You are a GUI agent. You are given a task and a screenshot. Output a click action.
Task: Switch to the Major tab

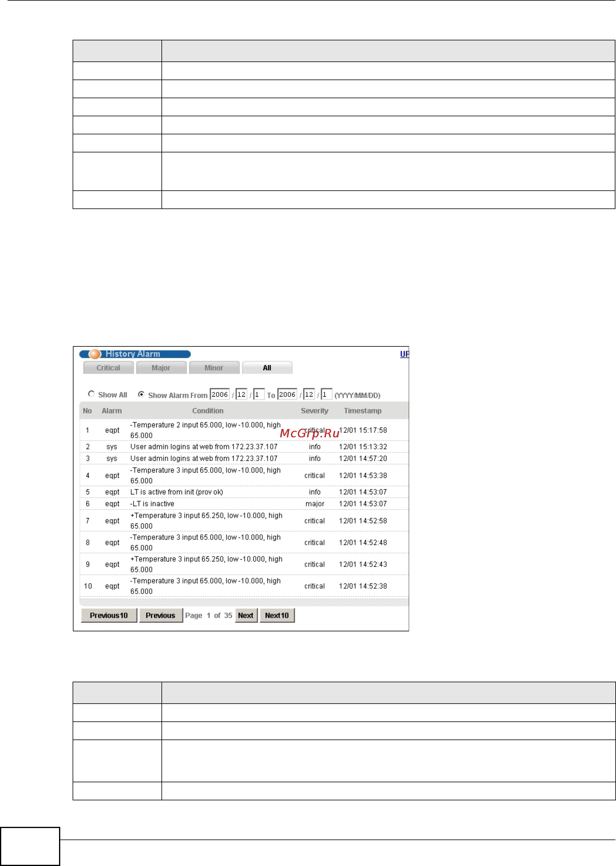point(161,367)
